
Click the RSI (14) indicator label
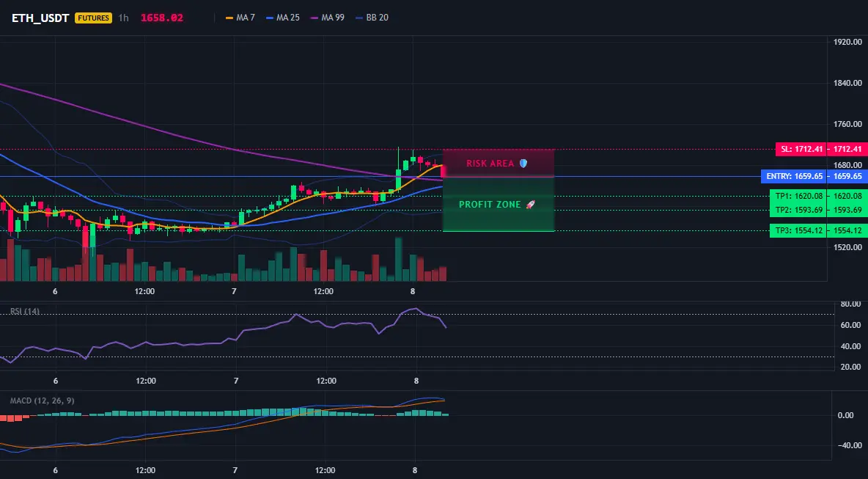tap(25, 311)
